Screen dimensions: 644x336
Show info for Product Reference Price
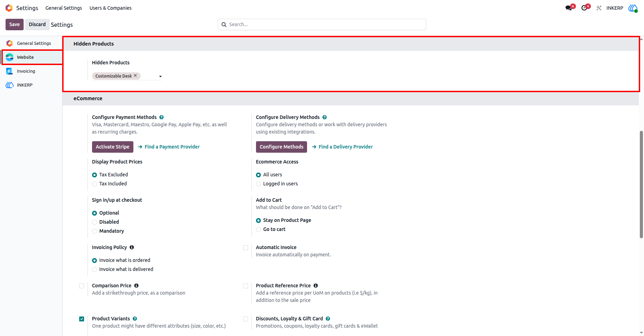coord(316,286)
